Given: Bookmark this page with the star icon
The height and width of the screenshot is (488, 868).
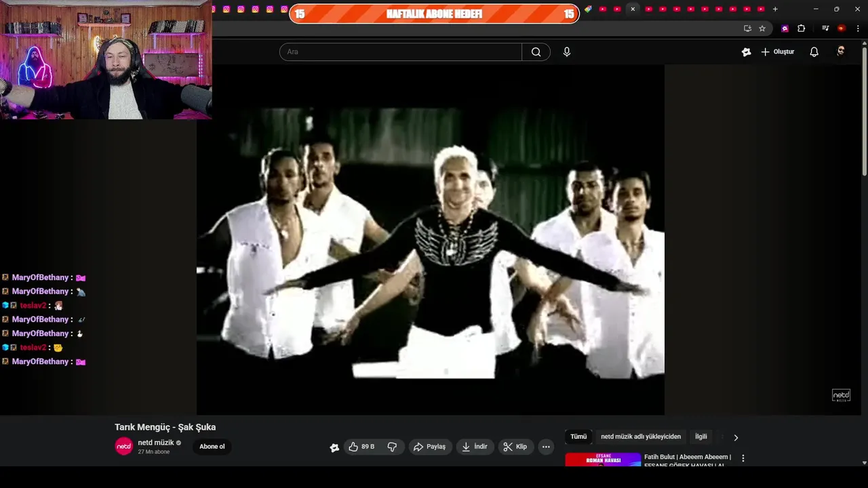Looking at the screenshot, I should [762, 28].
